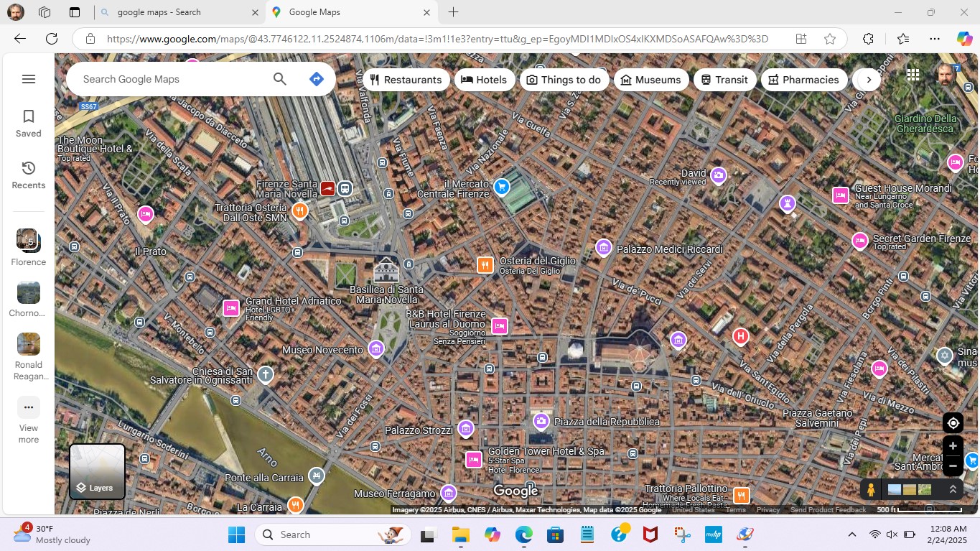
Task: Show hidden system tray icons
Action: pyautogui.click(x=852, y=534)
